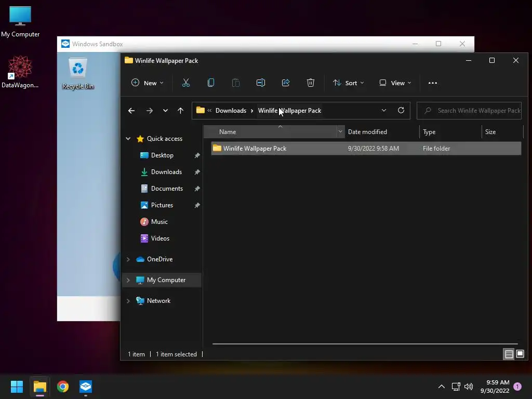The width and height of the screenshot is (532, 399).
Task: Refresh the current folder view
Action: (401, 110)
